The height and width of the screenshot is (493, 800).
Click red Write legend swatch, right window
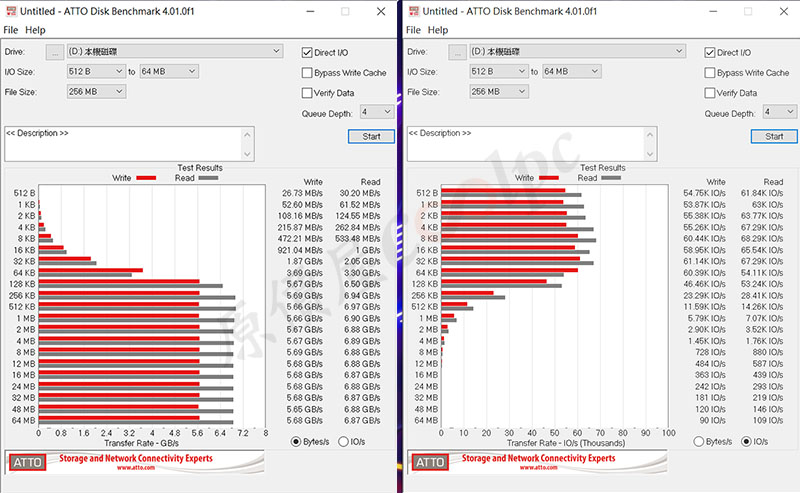pyautogui.click(x=548, y=178)
